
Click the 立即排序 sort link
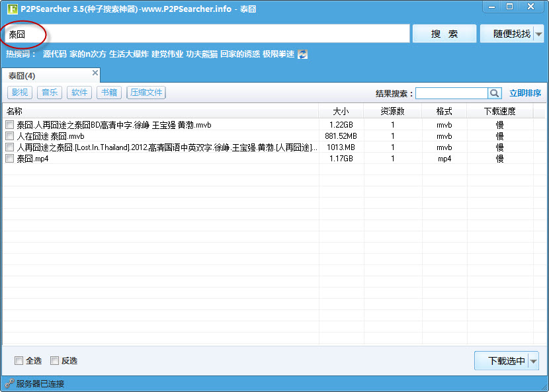(525, 93)
